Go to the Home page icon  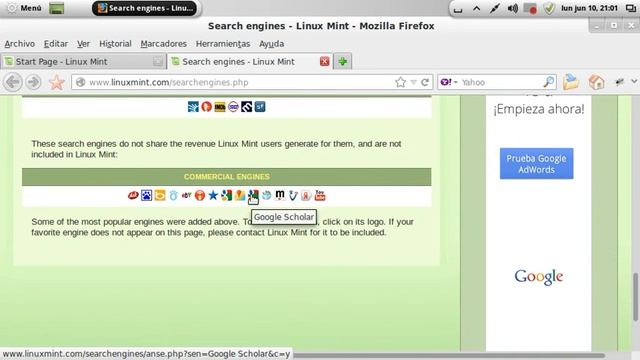click(x=596, y=82)
